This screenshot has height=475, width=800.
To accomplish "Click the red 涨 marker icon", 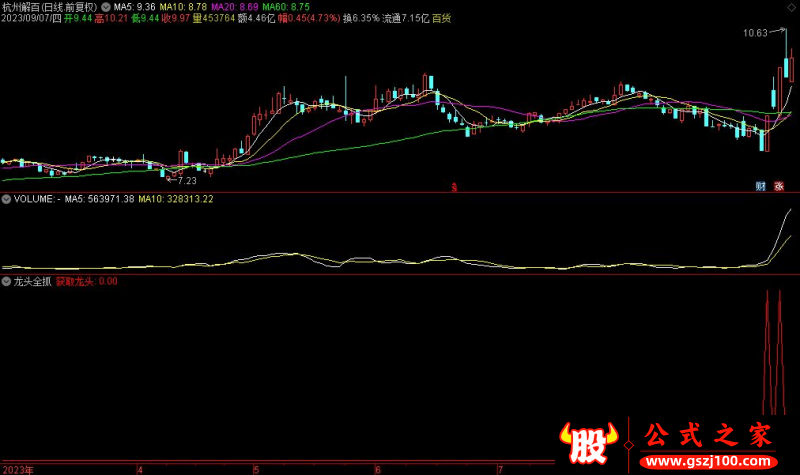I will coord(779,186).
